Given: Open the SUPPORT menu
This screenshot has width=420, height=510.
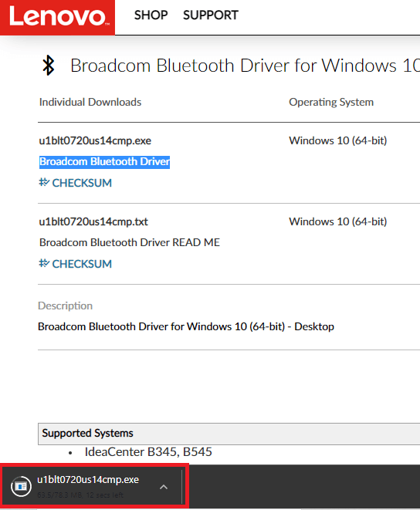Looking at the screenshot, I should click(210, 15).
